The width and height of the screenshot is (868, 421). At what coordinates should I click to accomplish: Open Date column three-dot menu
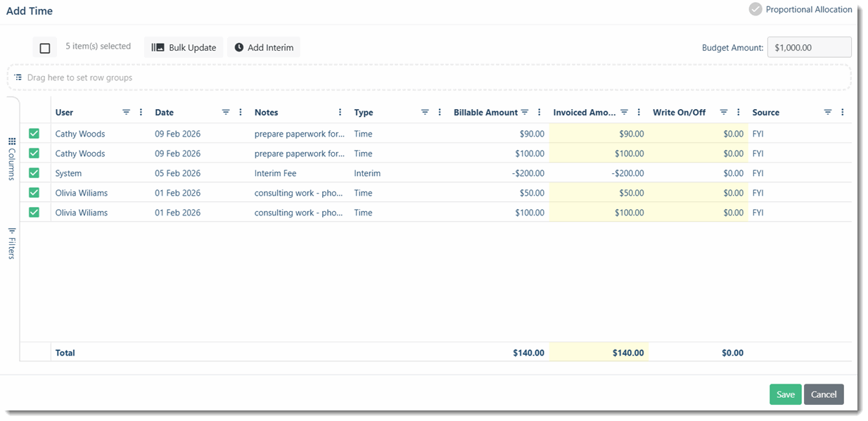pos(241,113)
